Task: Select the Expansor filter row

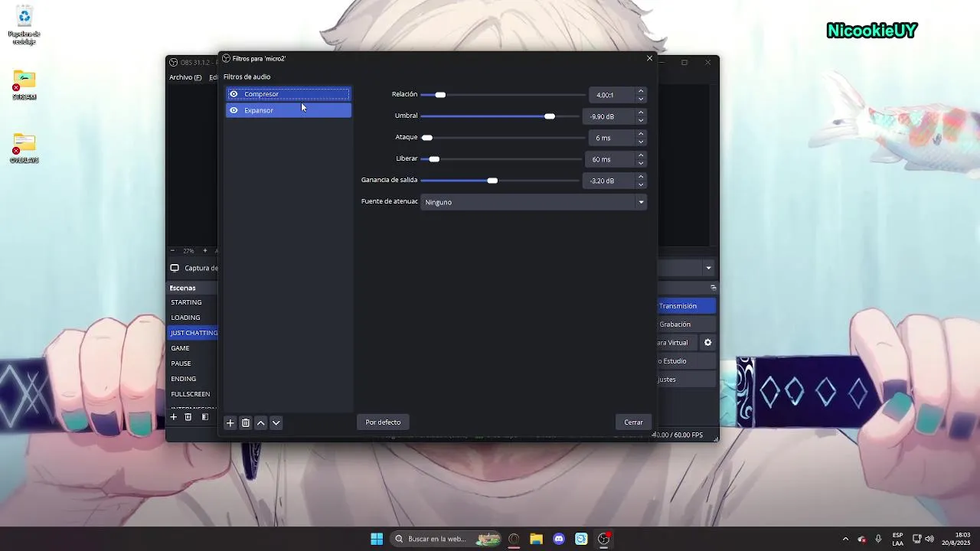Action: tap(288, 110)
